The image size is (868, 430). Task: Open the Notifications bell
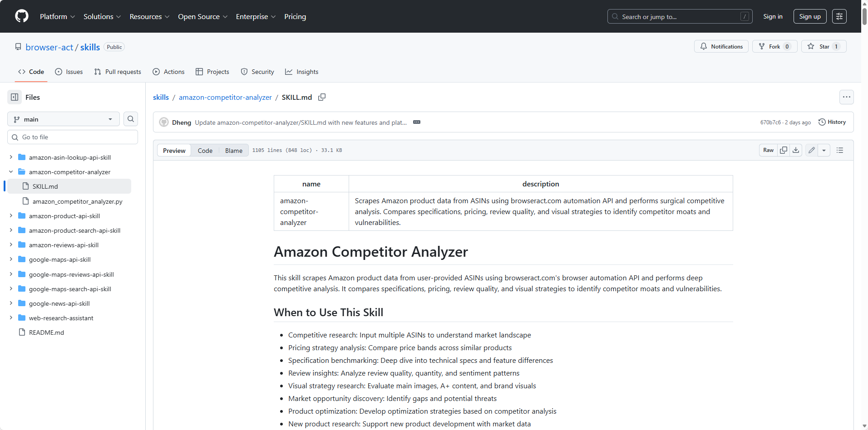coord(721,46)
